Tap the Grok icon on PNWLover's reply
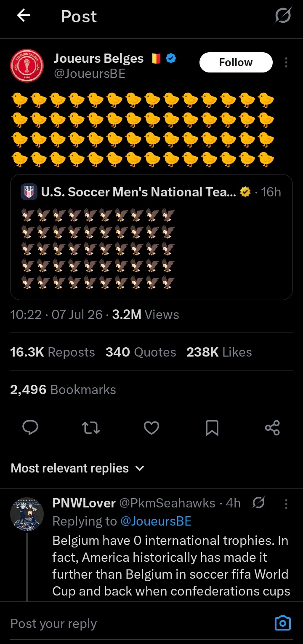The width and height of the screenshot is (303, 644). click(x=258, y=503)
